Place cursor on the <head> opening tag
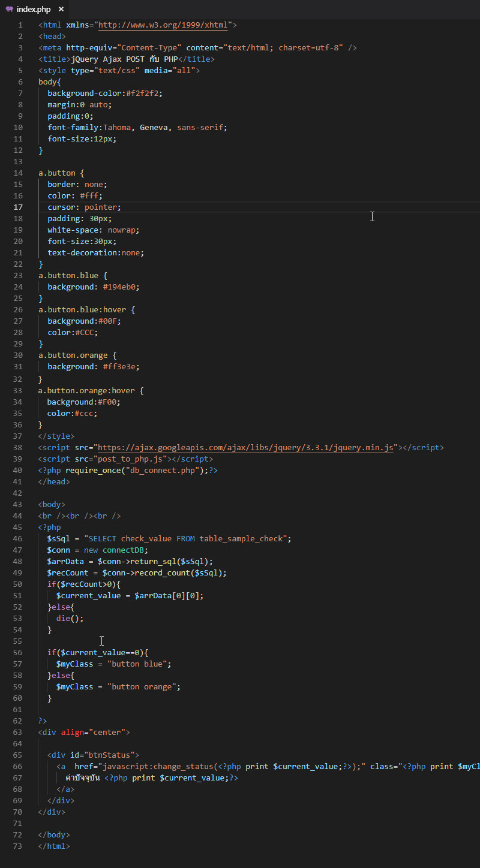 [52, 37]
